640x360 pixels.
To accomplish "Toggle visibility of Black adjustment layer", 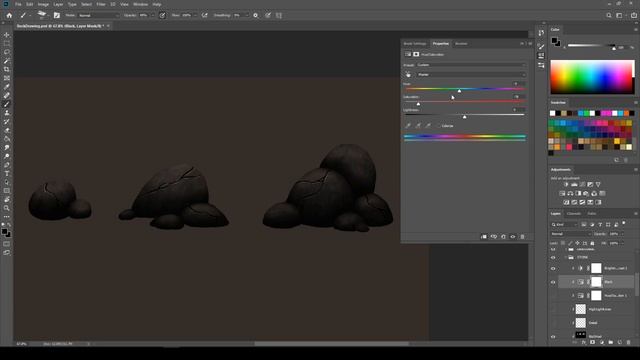I will click(x=553, y=282).
